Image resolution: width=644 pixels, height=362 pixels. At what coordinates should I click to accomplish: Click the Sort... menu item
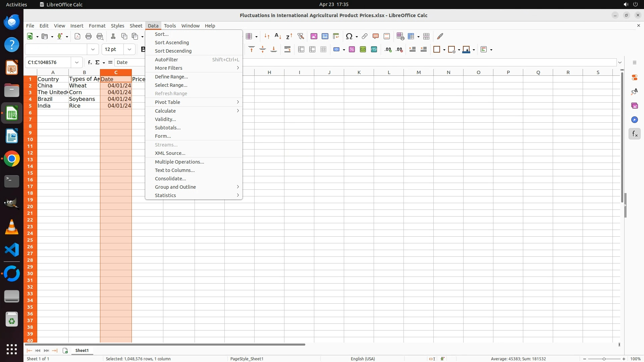coord(162,34)
